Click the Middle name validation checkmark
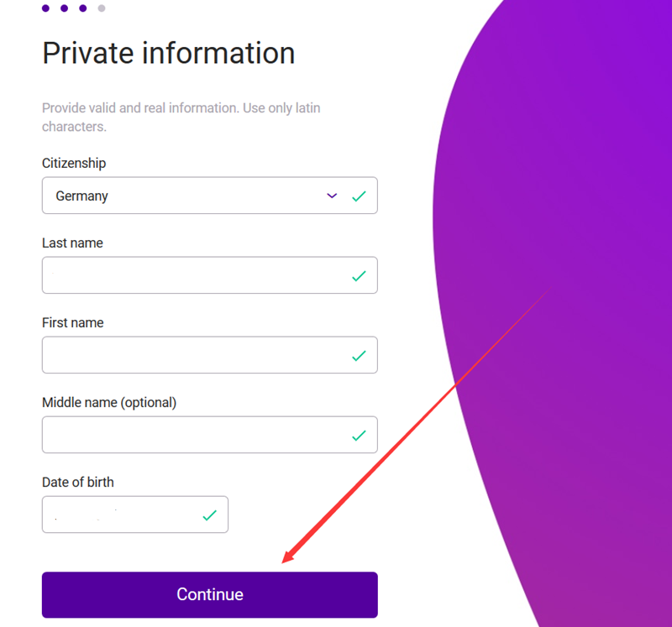The height and width of the screenshot is (627, 672). tap(359, 436)
